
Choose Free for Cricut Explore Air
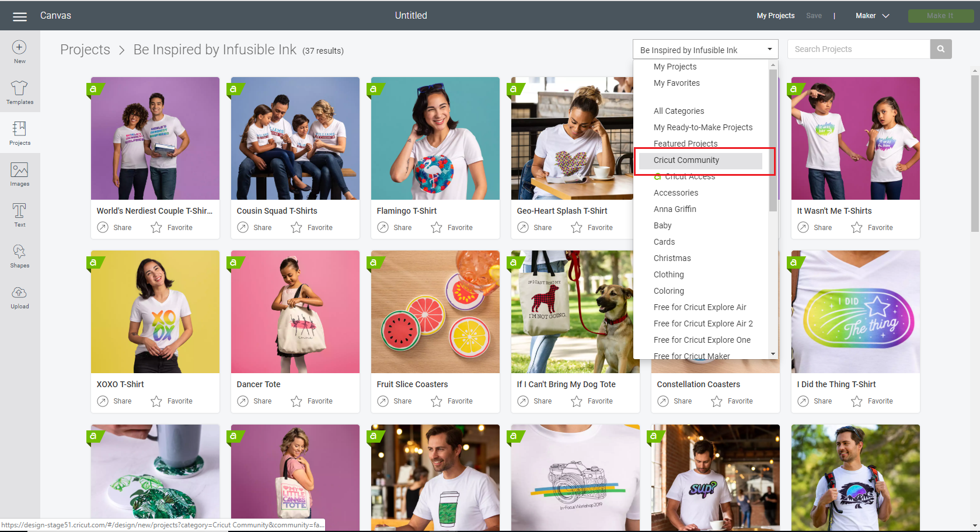[700, 307]
